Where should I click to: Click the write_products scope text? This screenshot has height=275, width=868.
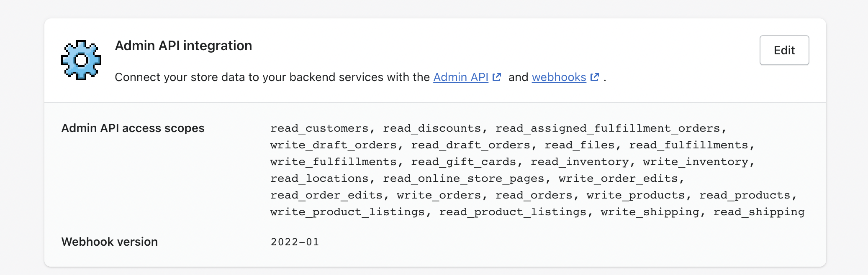(635, 195)
